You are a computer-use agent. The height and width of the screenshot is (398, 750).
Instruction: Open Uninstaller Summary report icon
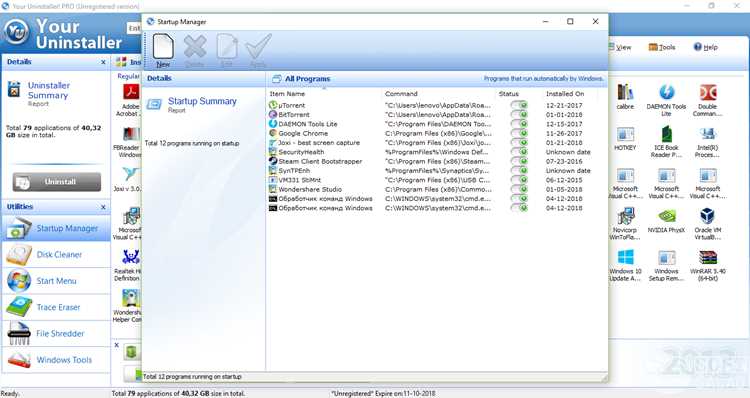point(14,89)
